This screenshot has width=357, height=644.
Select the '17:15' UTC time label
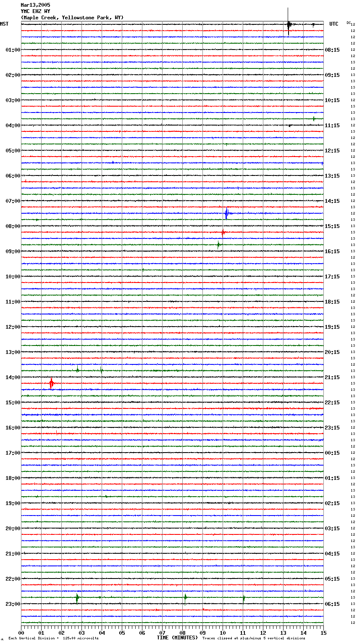tap(332, 277)
